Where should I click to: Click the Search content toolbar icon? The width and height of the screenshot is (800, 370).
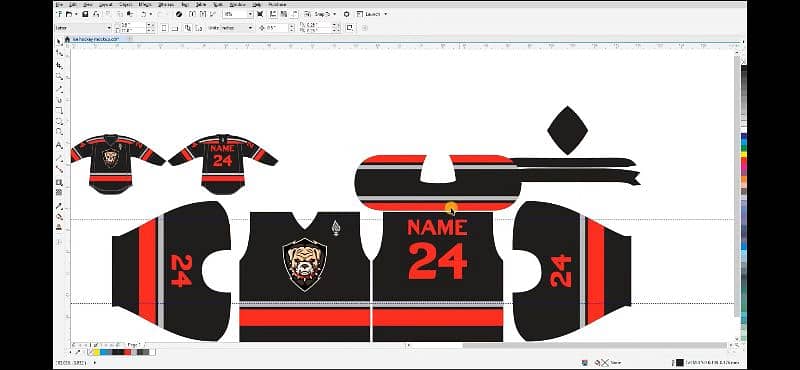(179, 14)
